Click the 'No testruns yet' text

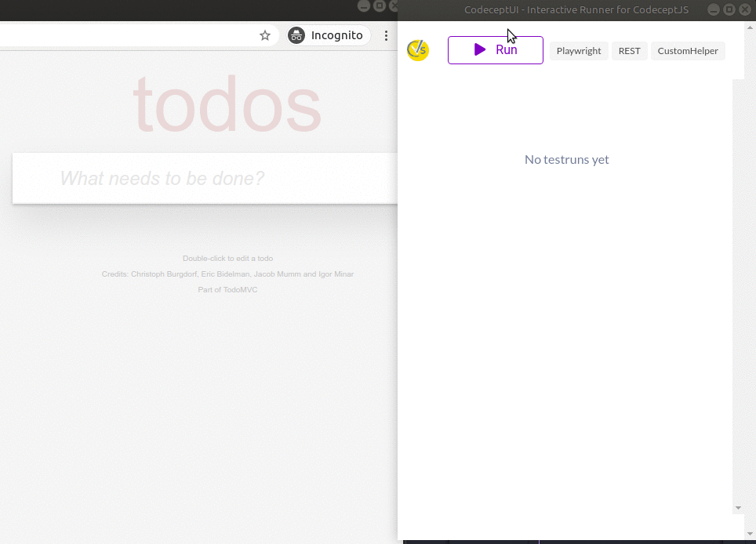point(566,159)
